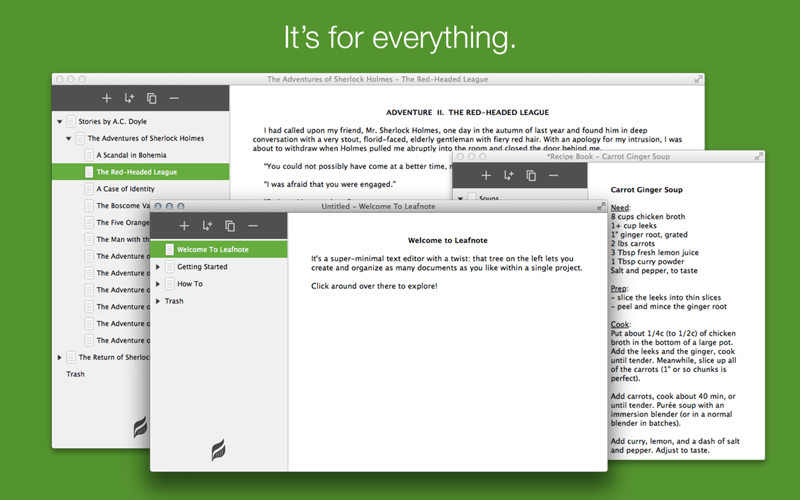800x500 pixels.
Task: Select The Adventures of Sherlock Holmes folder item
Action: click(x=145, y=138)
